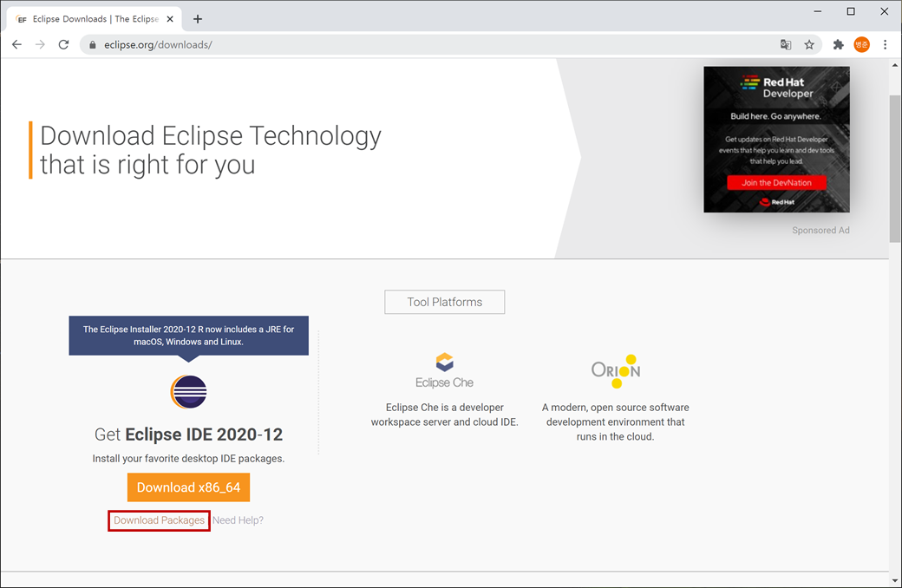Screen dimensions: 902x588
Task: Click the Orion logo
Action: click(616, 370)
